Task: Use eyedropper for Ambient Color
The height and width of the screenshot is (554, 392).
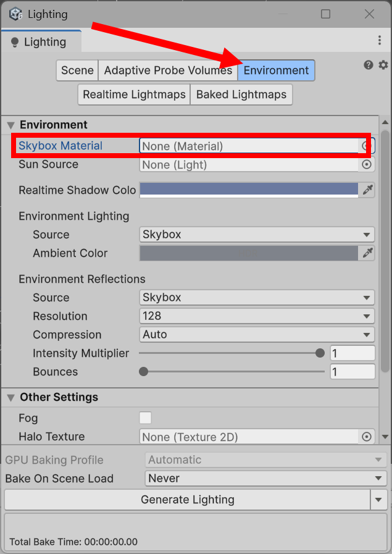Action: 368,253
